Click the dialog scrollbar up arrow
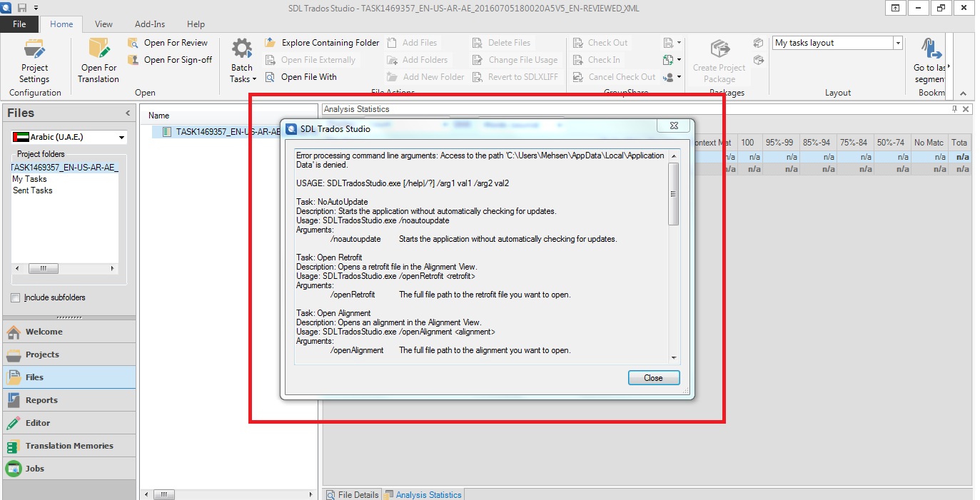The height and width of the screenshot is (500, 980). [674, 155]
